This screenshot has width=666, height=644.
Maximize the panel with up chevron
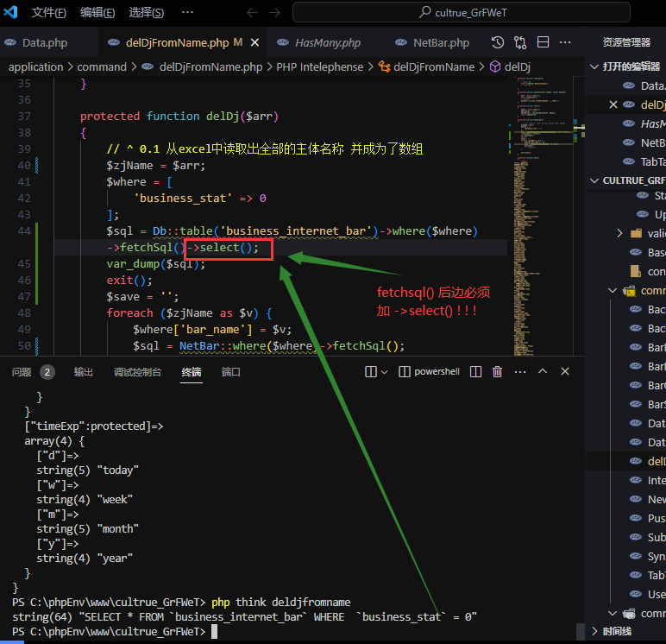pyautogui.click(x=543, y=371)
